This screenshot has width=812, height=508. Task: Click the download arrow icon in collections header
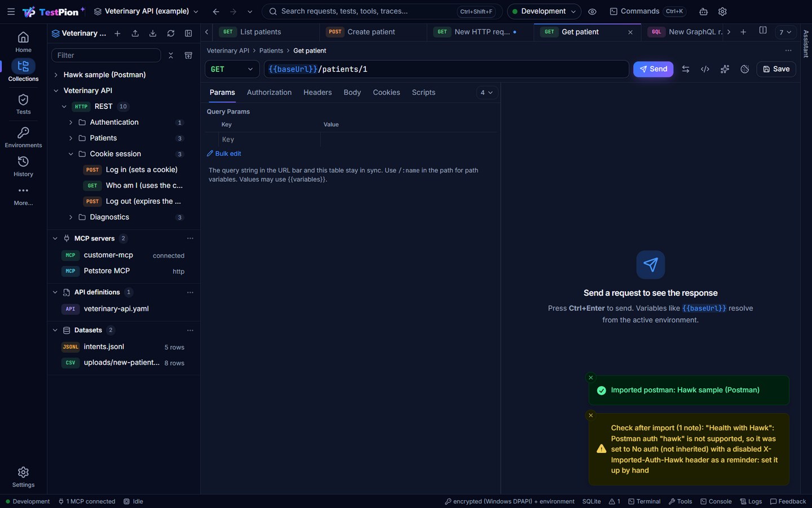153,33
